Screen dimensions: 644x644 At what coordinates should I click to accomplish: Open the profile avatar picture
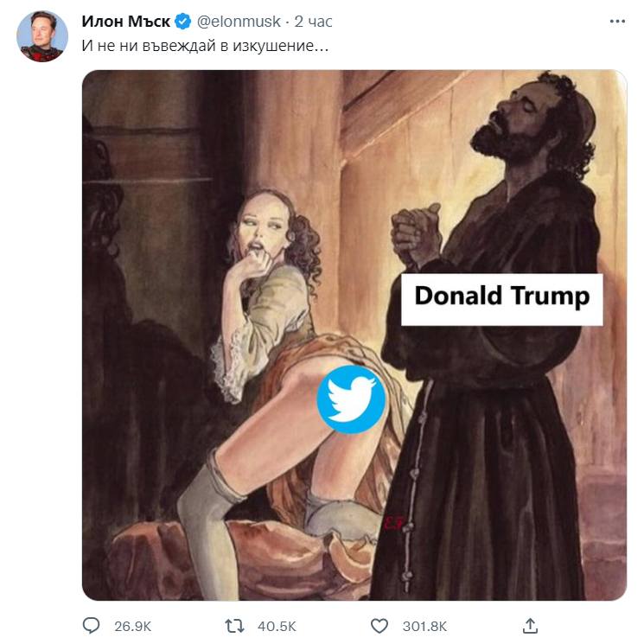point(42,36)
